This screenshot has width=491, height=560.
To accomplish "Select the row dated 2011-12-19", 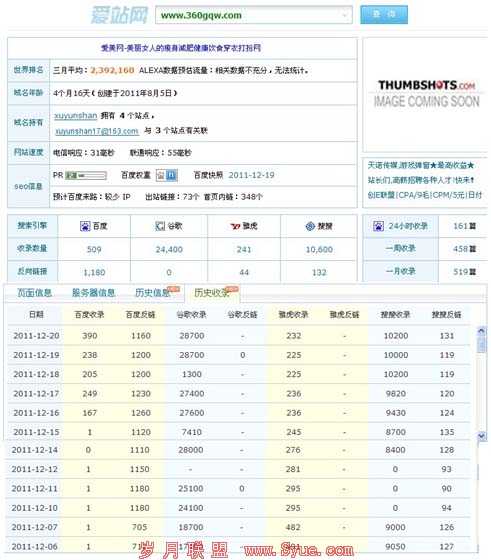I will 239,355.
